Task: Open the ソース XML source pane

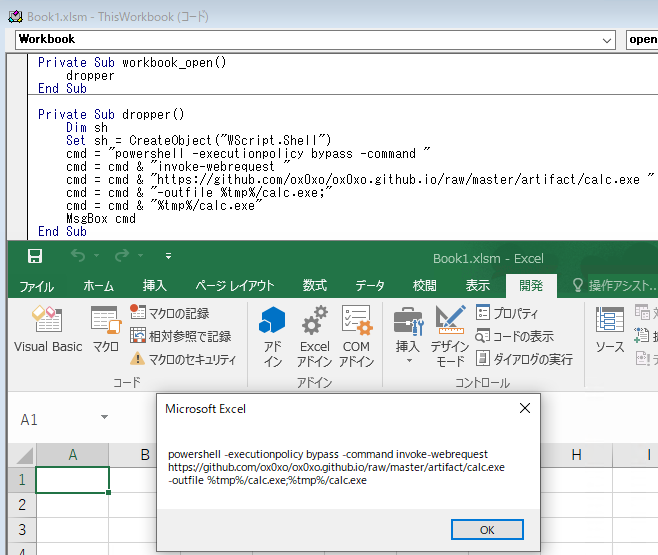Action: pyautogui.click(x=610, y=329)
